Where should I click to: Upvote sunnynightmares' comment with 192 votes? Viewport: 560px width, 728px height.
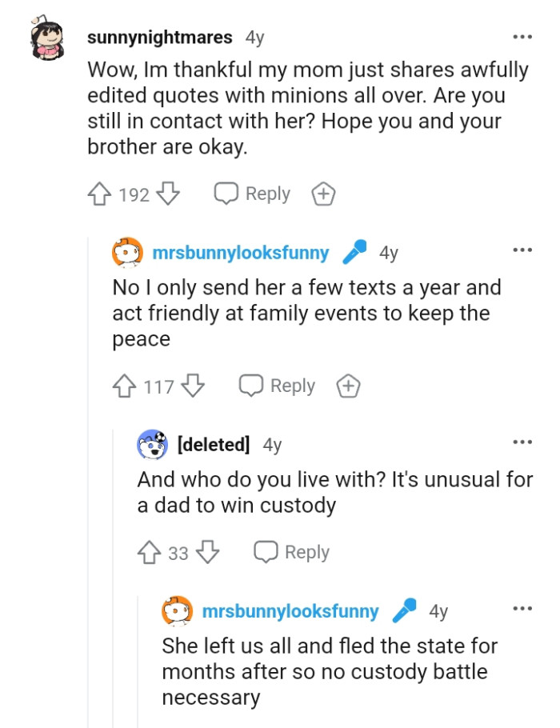coord(99,193)
